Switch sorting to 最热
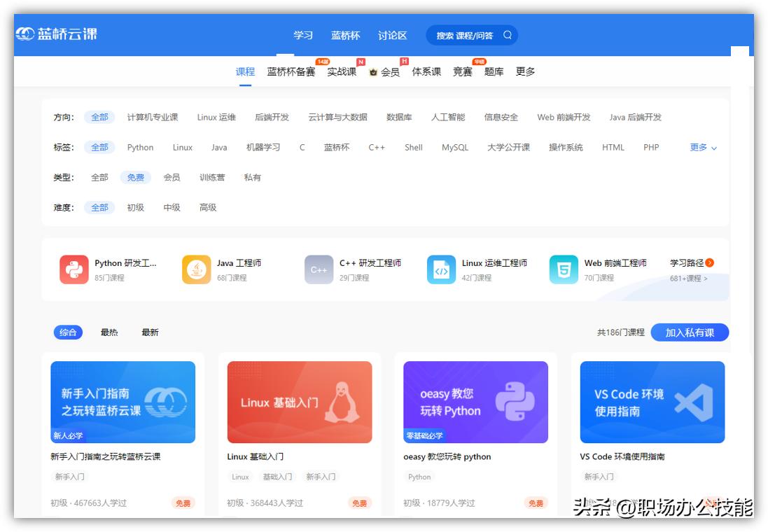768x532 pixels. pos(109,332)
